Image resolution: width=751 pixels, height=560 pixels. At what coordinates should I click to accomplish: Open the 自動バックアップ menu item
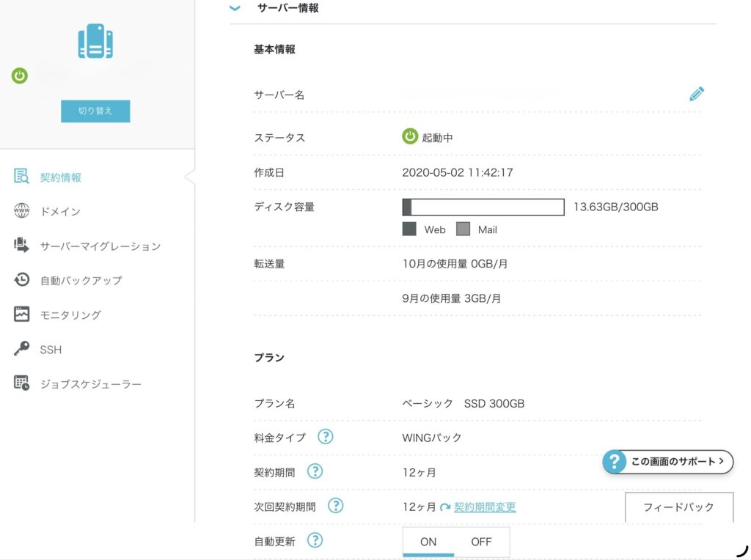tap(81, 281)
